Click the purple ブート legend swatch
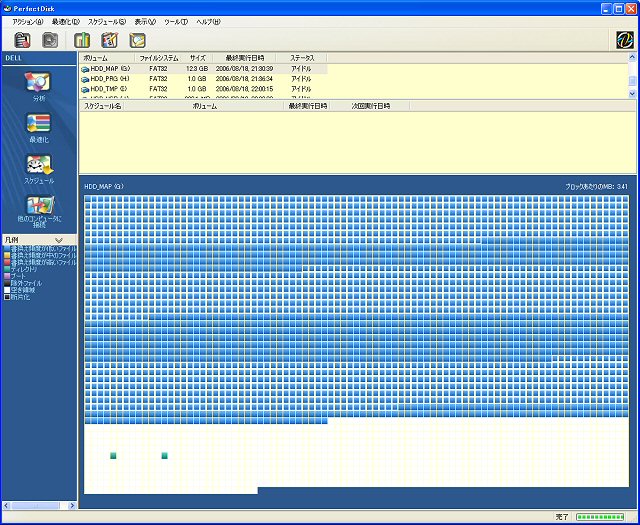Viewport: 640px width, 525px height. [7, 276]
